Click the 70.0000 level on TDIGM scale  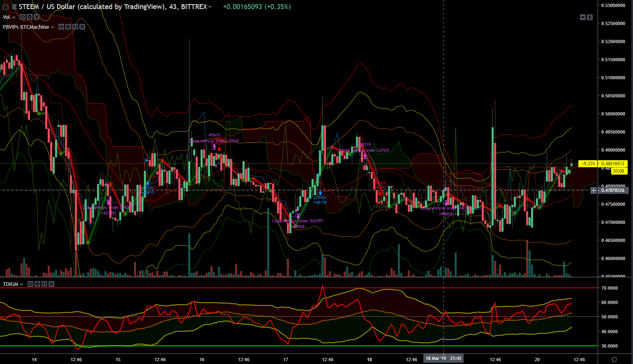(610, 288)
